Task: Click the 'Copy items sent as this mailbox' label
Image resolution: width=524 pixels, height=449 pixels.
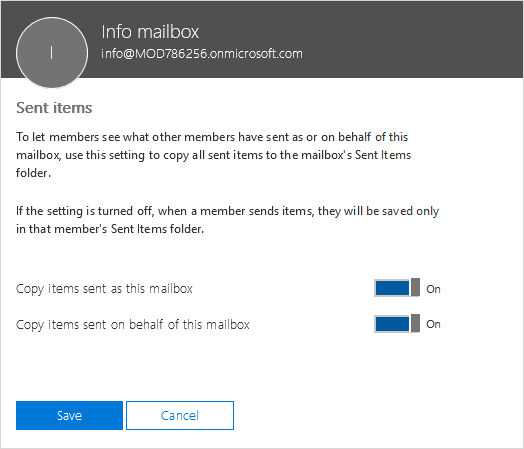Action: point(104,289)
